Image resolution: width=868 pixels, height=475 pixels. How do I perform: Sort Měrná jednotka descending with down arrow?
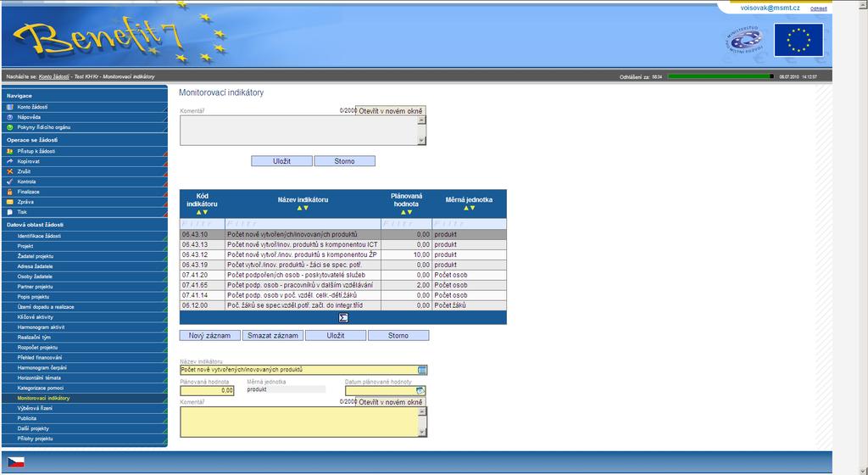472,208
